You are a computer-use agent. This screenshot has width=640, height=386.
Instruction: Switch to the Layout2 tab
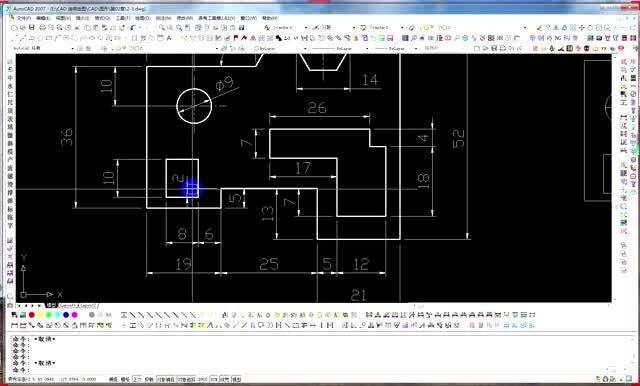89,306
